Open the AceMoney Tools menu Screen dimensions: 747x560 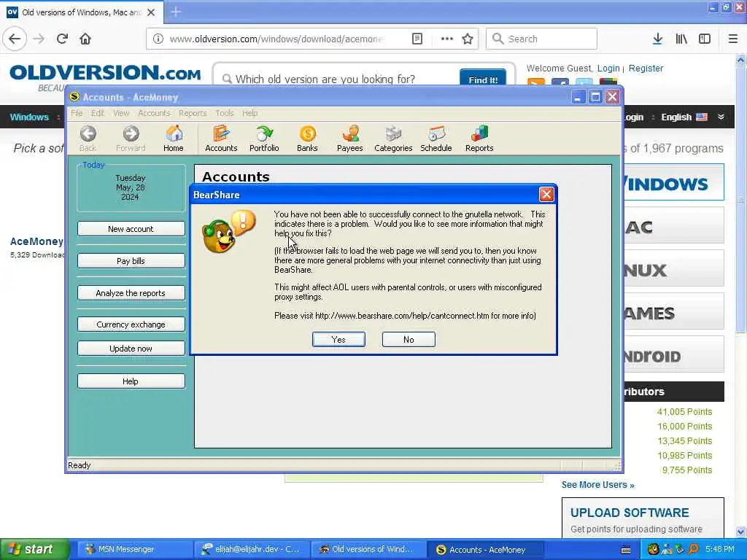click(225, 113)
